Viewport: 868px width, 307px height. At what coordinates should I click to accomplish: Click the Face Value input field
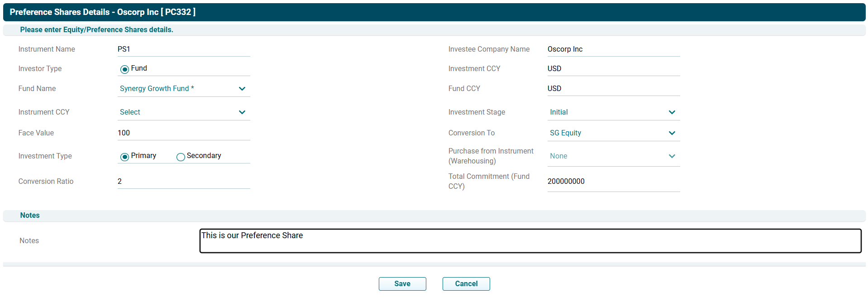click(x=183, y=133)
